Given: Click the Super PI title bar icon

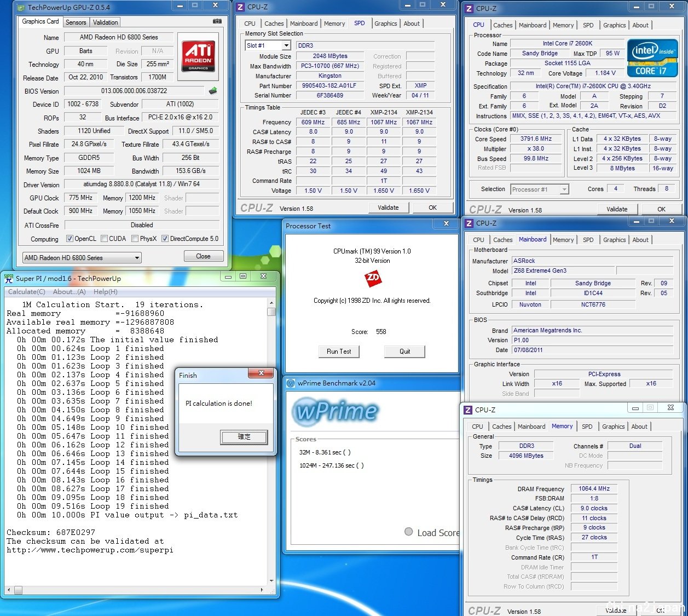Looking at the screenshot, I should click(x=9, y=278).
